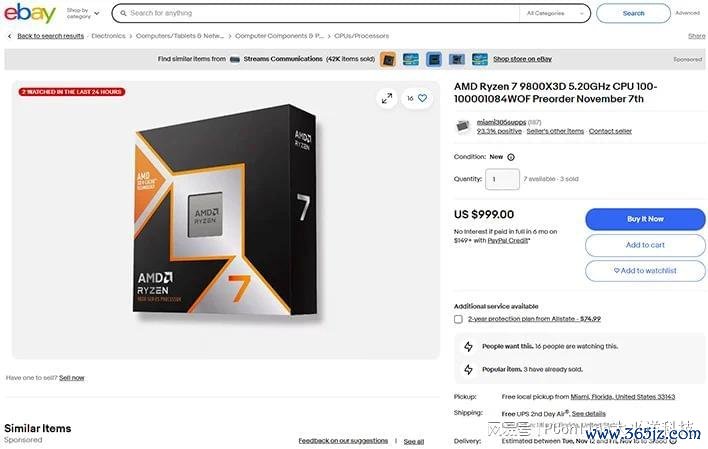
Task: Click the Condition info icon
Action: pos(511,157)
